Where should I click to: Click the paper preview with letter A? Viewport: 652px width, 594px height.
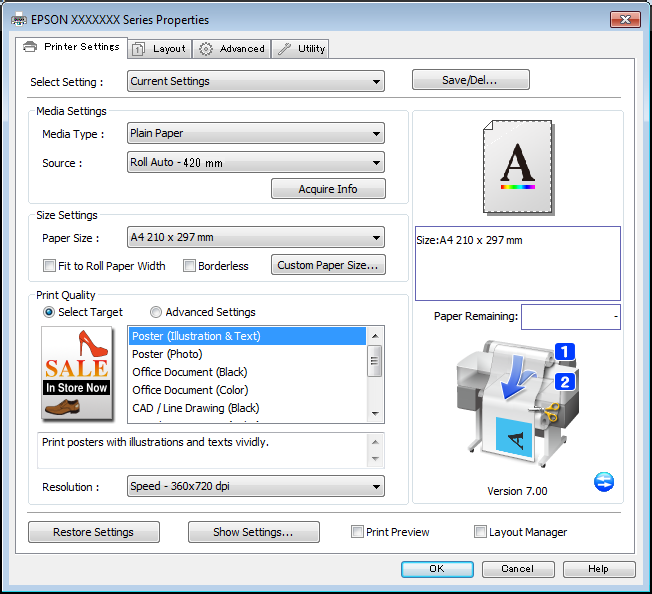pyautogui.click(x=519, y=168)
